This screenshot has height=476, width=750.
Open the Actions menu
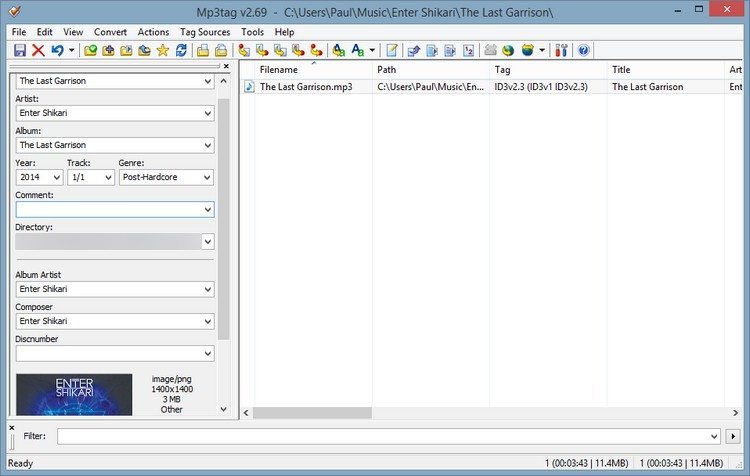[154, 32]
